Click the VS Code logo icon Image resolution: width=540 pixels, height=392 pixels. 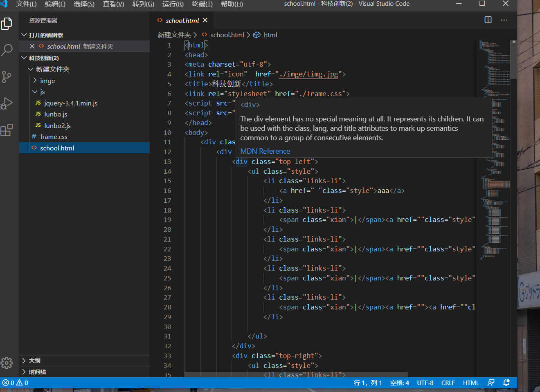[4, 4]
